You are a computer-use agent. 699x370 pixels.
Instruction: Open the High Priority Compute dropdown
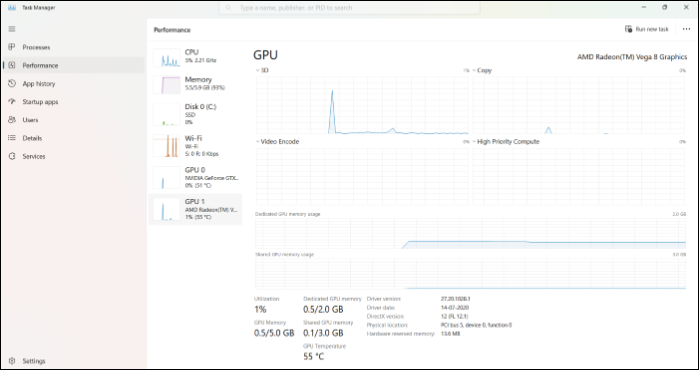coord(474,142)
